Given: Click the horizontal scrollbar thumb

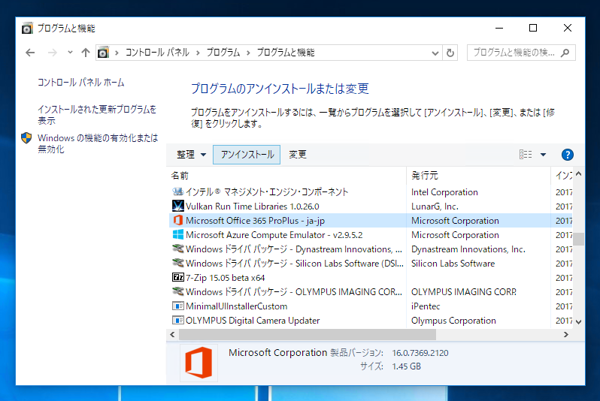Looking at the screenshot, I should click(x=307, y=335).
